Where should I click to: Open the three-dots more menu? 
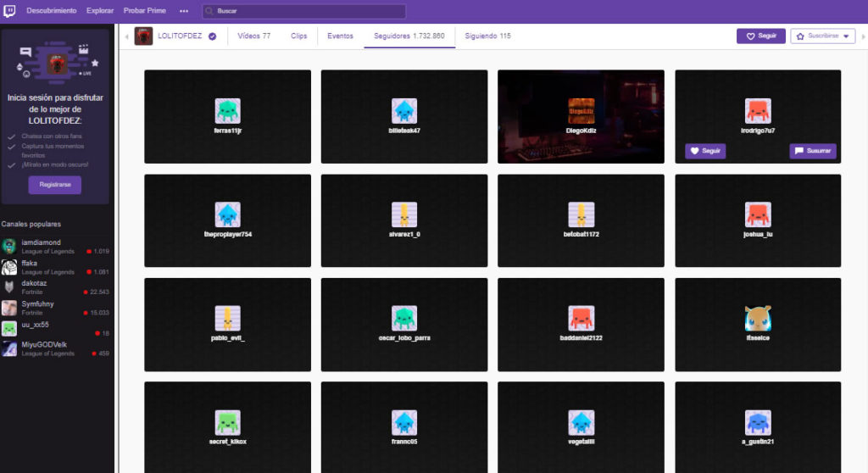point(183,11)
